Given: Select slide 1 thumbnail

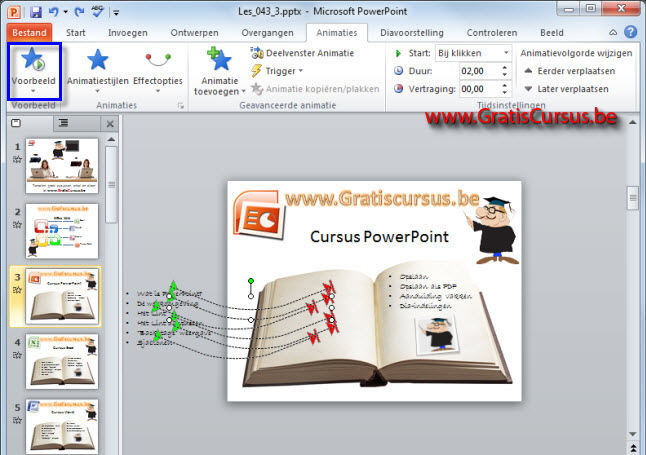Looking at the screenshot, I should click(x=62, y=166).
